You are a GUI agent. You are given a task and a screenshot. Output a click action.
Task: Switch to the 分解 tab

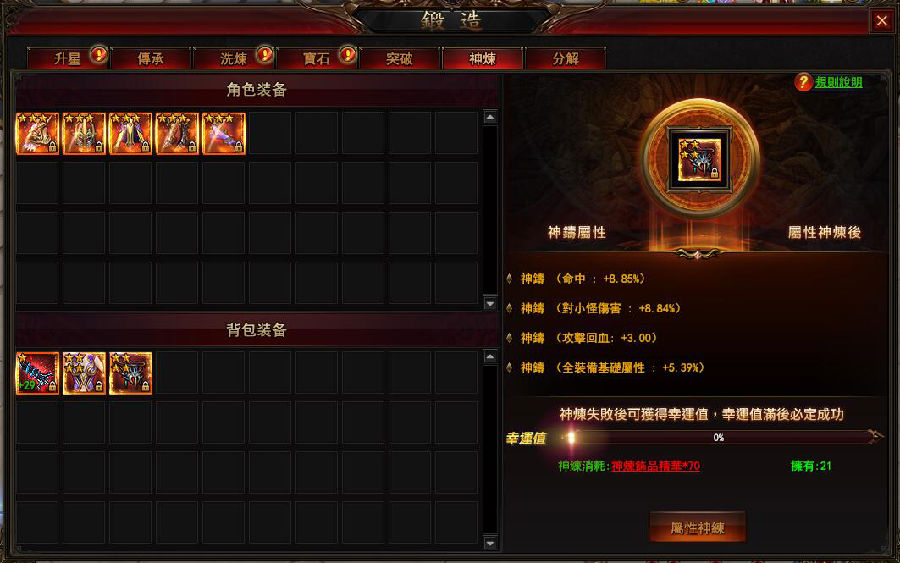(x=565, y=58)
